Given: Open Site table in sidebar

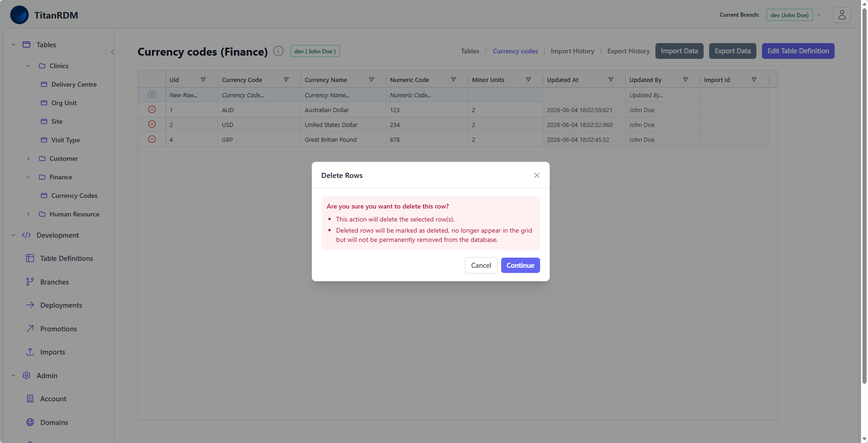Looking at the screenshot, I should pos(52,121).
